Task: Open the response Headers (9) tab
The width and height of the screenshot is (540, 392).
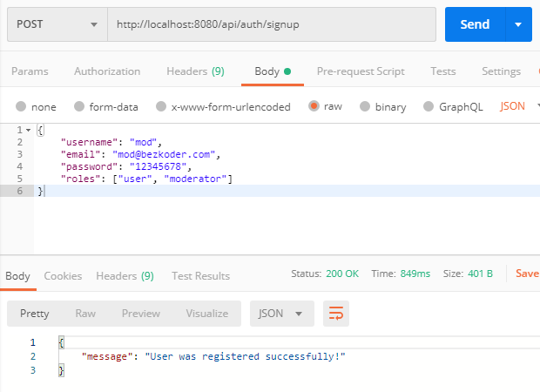Action: pyautogui.click(x=125, y=276)
